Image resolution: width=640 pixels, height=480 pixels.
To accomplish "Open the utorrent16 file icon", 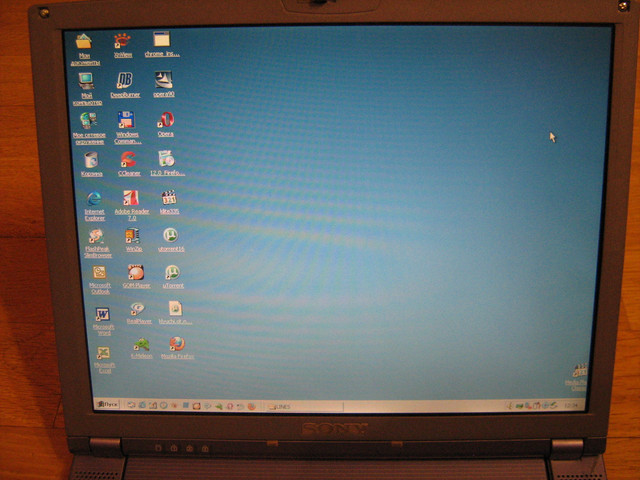I will click(171, 235).
